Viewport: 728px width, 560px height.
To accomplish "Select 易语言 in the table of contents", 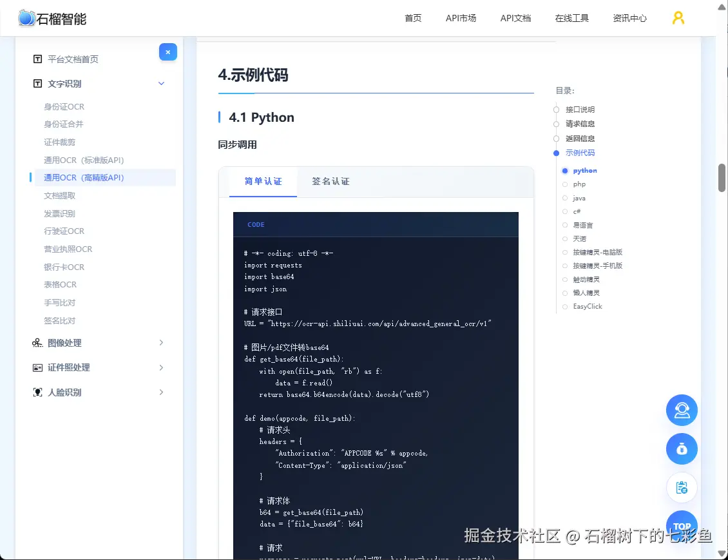I will click(582, 225).
